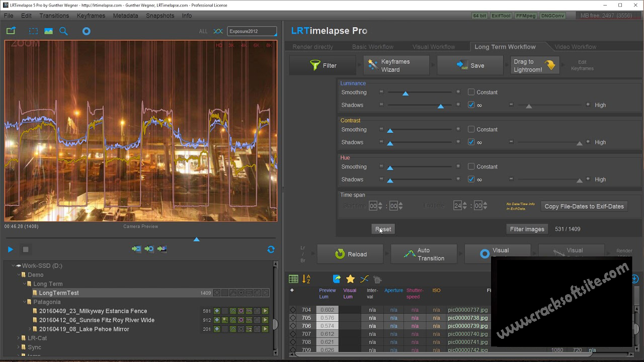The height and width of the screenshot is (362, 644).
Task: Click purple circle icon in Milkyway Estancia Fence row
Action: [x=240, y=311]
